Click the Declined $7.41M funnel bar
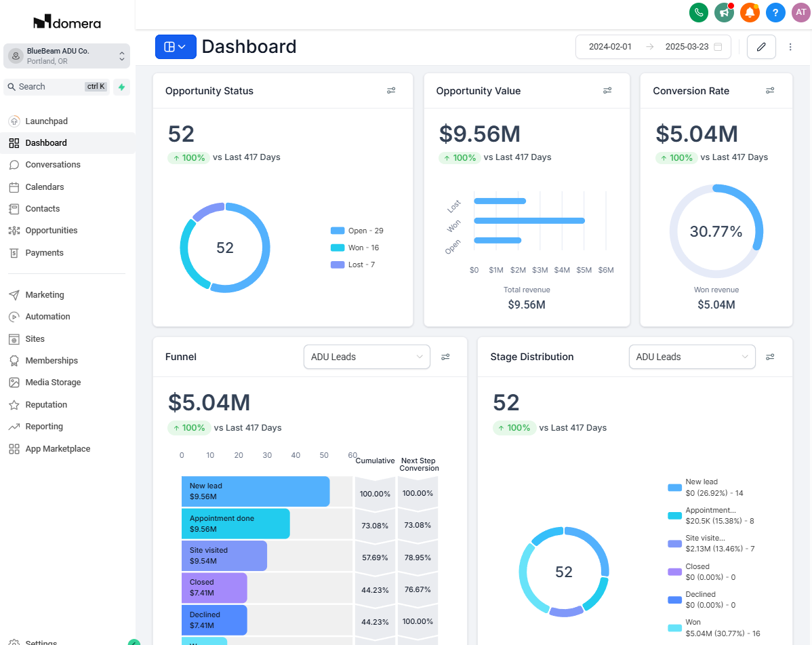Image resolution: width=812 pixels, height=645 pixels. [214, 620]
